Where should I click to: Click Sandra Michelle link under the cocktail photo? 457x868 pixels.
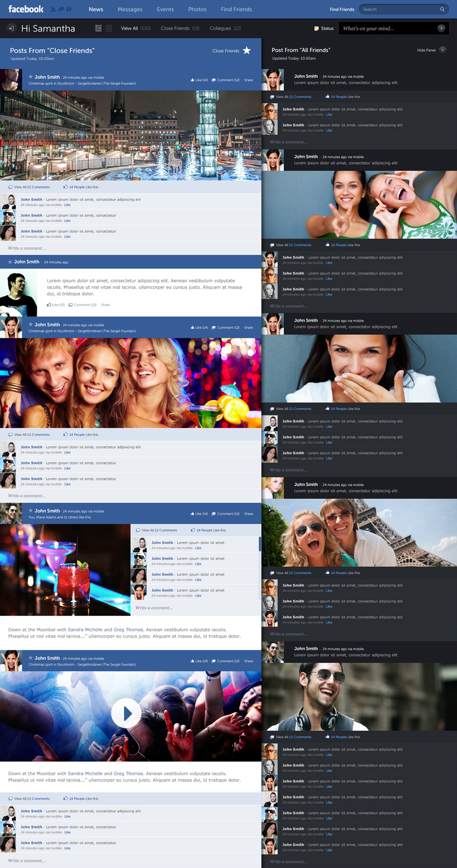click(x=85, y=630)
